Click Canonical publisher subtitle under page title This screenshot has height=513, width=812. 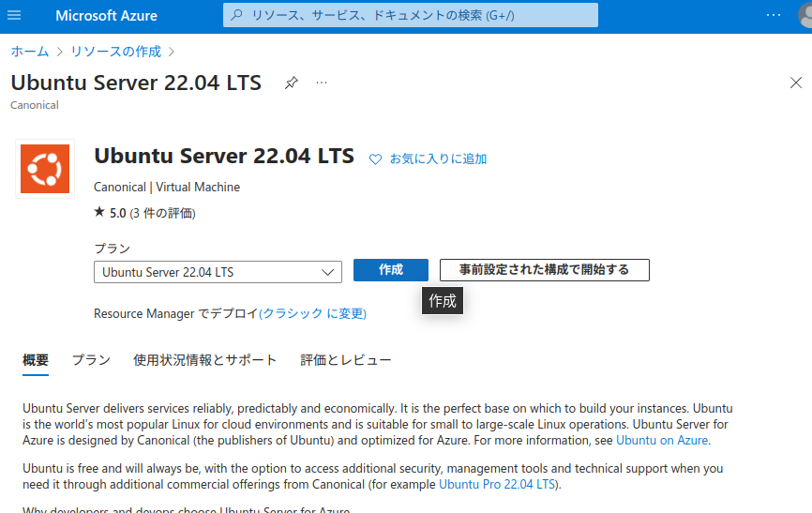click(35, 105)
